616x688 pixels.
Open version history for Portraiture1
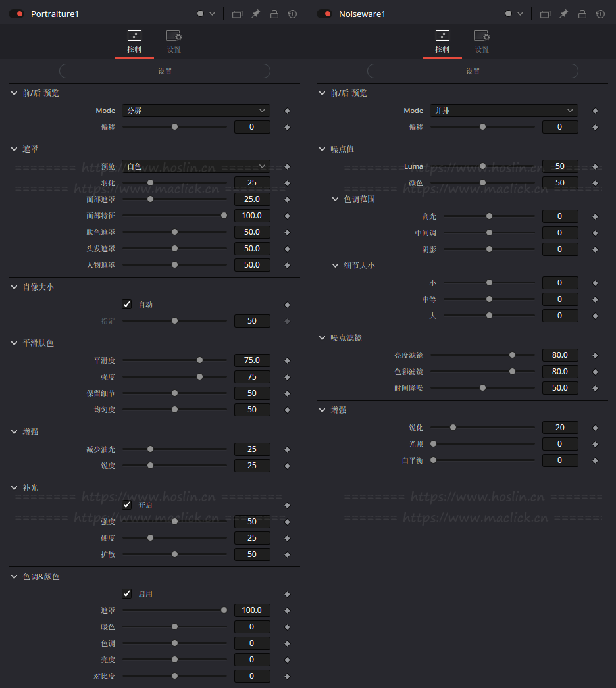[x=292, y=14]
